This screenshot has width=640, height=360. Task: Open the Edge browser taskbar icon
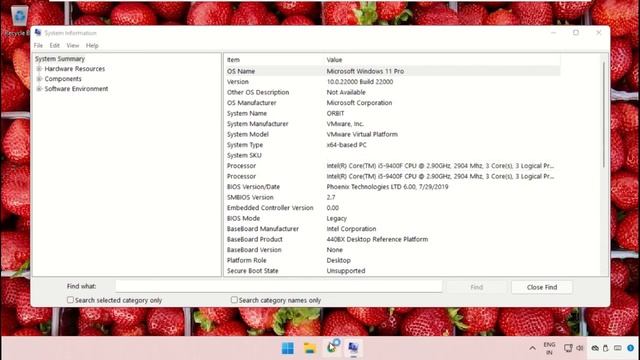coord(332,348)
